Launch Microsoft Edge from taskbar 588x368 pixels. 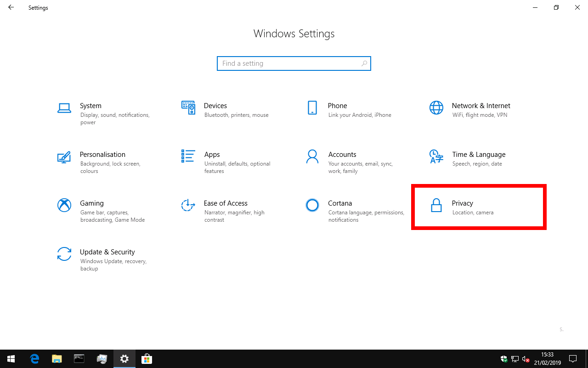coord(34,359)
